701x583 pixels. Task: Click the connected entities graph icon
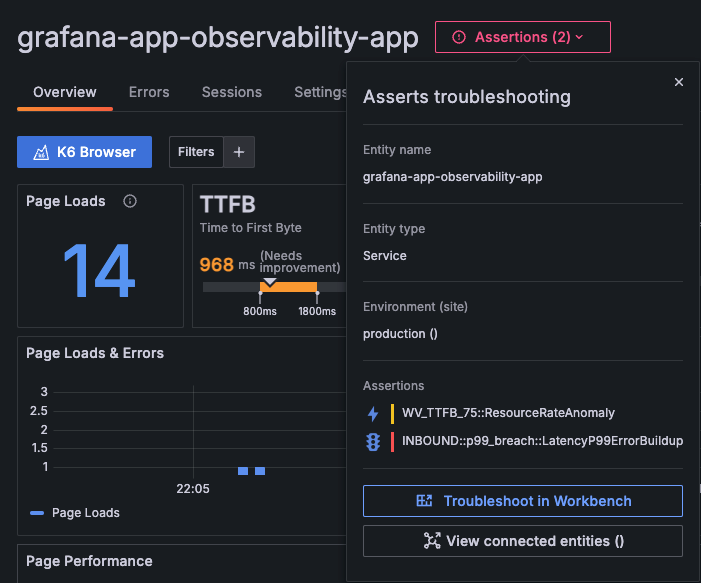click(x=432, y=541)
